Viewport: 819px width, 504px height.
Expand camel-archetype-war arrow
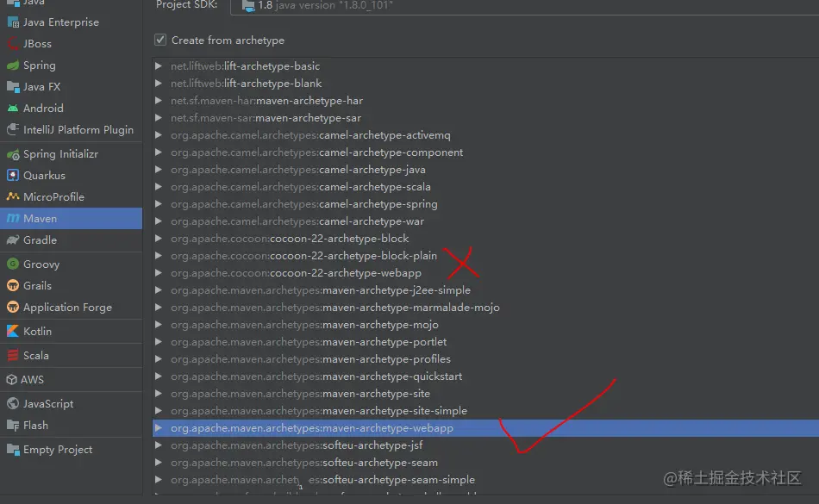pyautogui.click(x=159, y=221)
